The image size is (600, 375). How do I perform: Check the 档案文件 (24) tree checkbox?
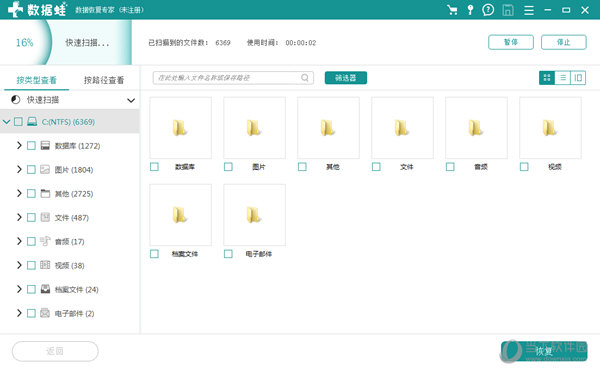pos(31,289)
